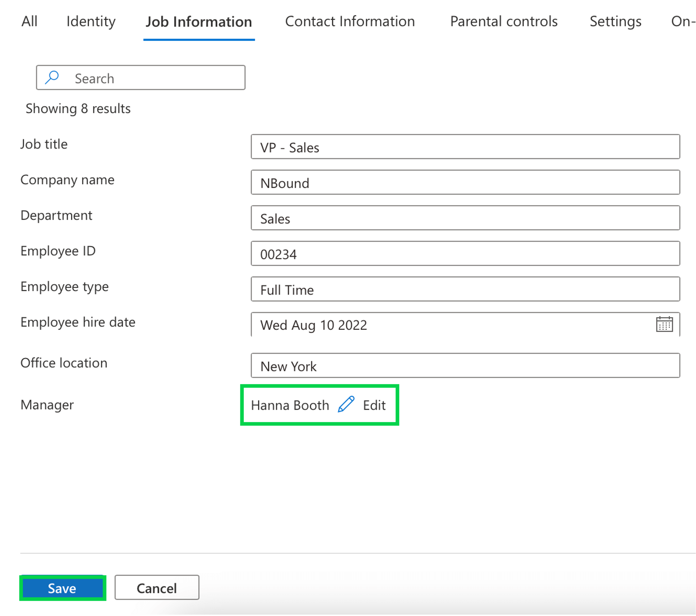Viewport: 696px width, 616px height.
Task: Click the Edit link for Manager
Action: (x=374, y=405)
